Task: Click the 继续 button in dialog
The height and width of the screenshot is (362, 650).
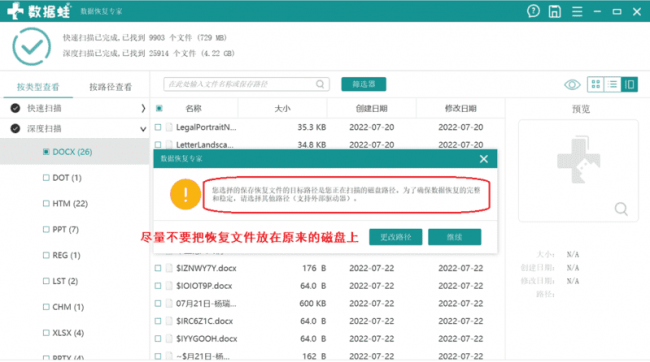Action: tap(454, 237)
